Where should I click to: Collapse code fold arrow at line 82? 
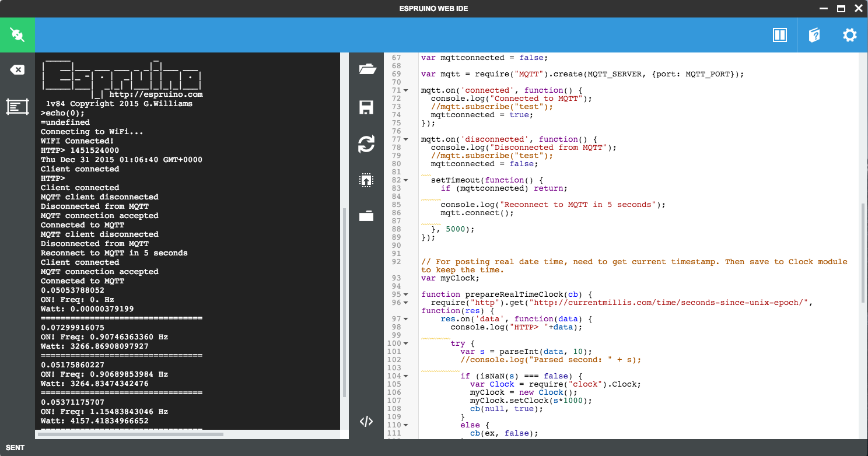click(x=407, y=180)
